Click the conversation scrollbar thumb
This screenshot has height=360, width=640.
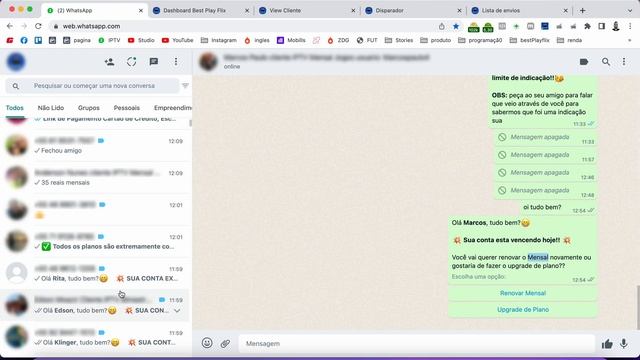click(x=638, y=307)
